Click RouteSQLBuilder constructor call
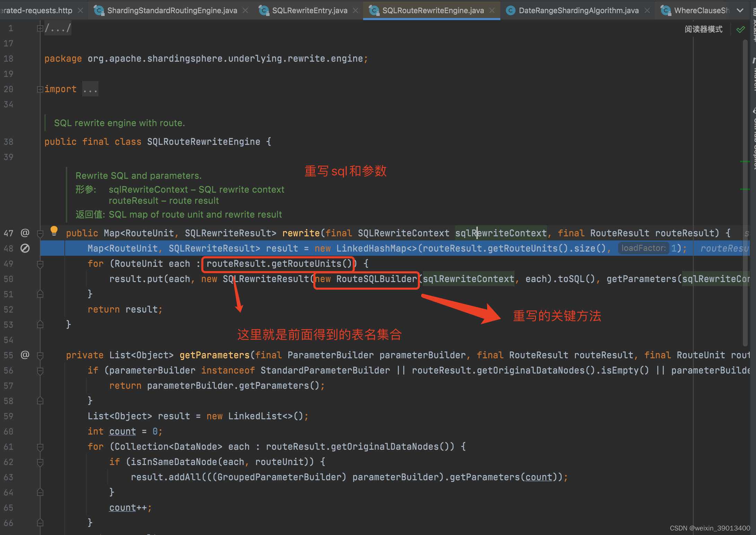This screenshot has height=535, width=756. click(377, 279)
